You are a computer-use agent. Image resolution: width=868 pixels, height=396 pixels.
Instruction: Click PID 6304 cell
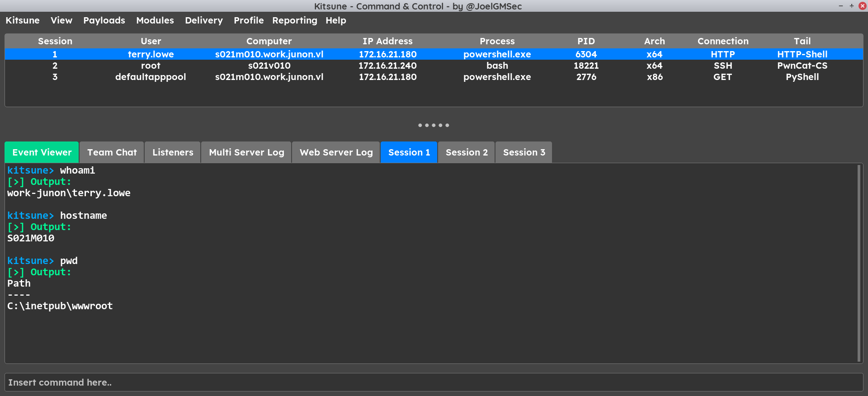tap(586, 54)
